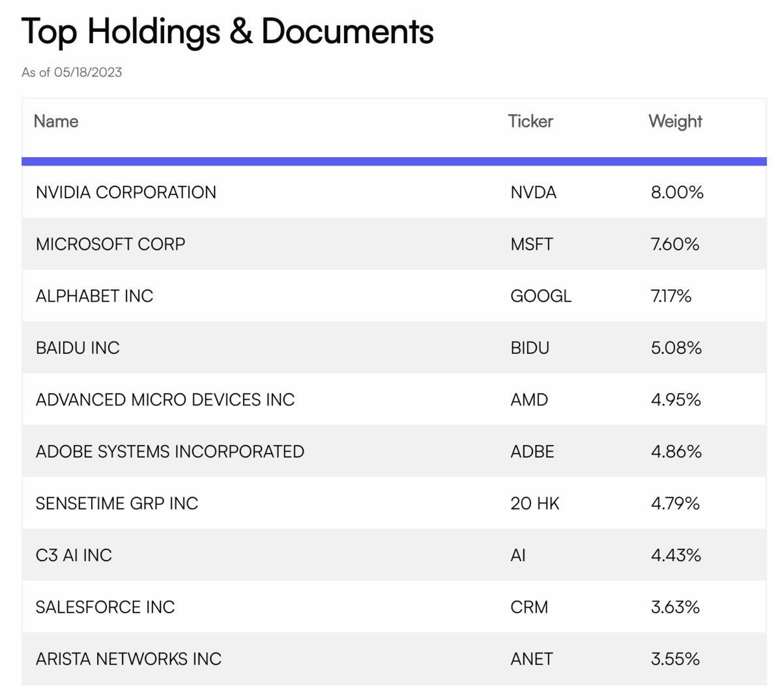Select the 20 HK ticker cell
This screenshot has width=782, height=700.
[x=535, y=503]
